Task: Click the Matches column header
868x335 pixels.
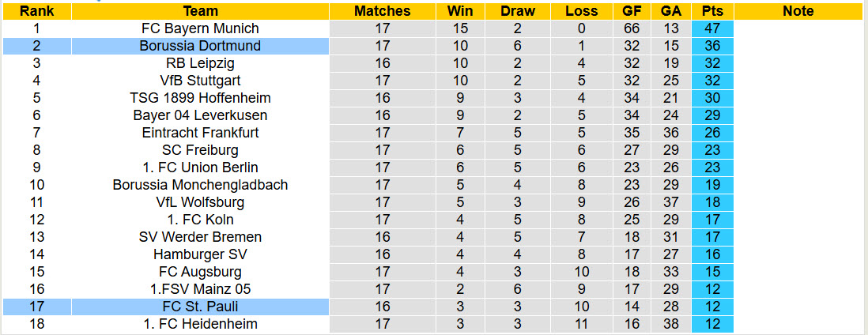Action: (382, 11)
